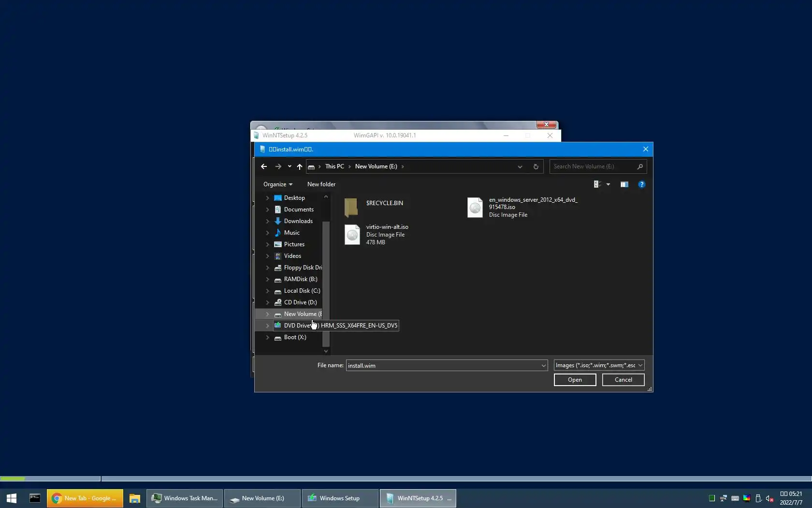Switch to the Chrome New Tab window

85,498
